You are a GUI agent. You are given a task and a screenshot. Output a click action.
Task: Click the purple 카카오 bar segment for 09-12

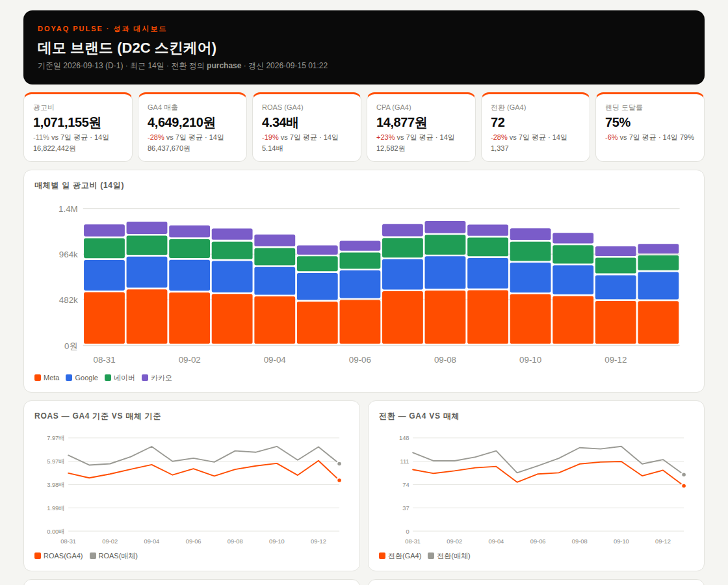pos(616,251)
